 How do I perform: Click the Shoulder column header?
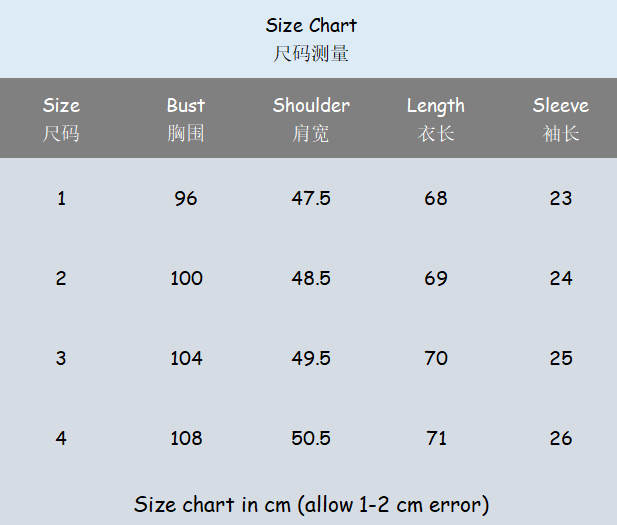click(x=311, y=106)
